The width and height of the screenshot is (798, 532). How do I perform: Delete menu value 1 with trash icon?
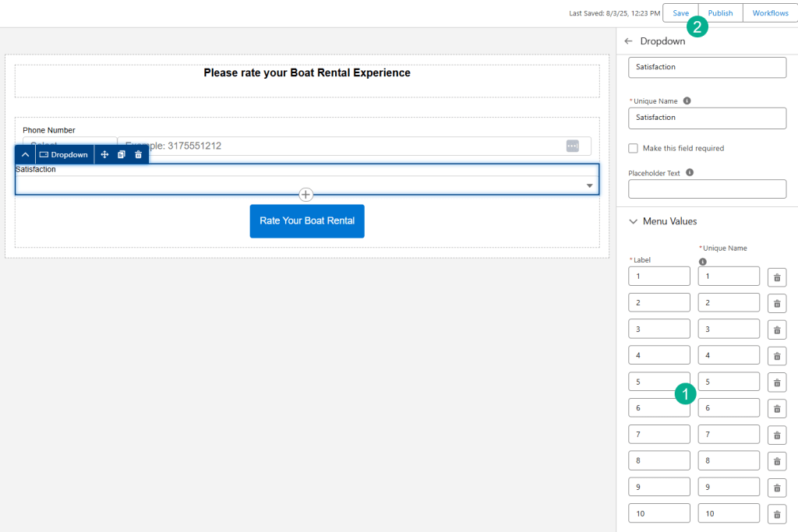pyautogui.click(x=777, y=277)
